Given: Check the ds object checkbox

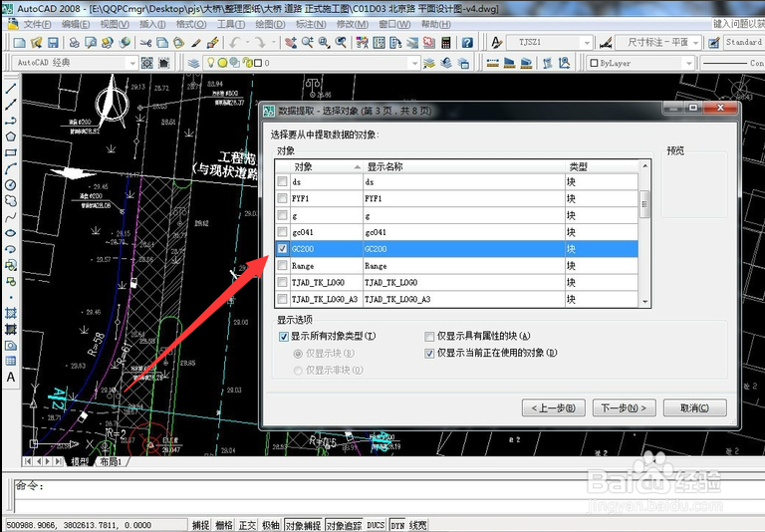Looking at the screenshot, I should (282, 181).
